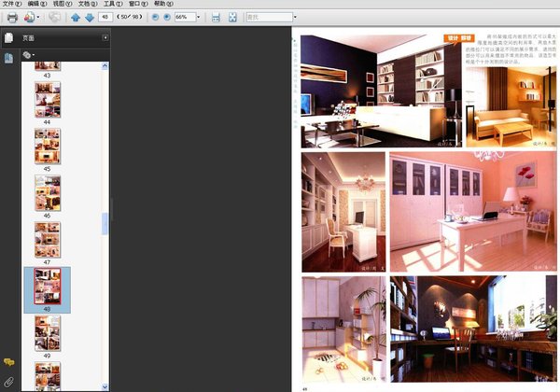
Task: Open the 工具 (Tools) menu
Action: [113, 4]
